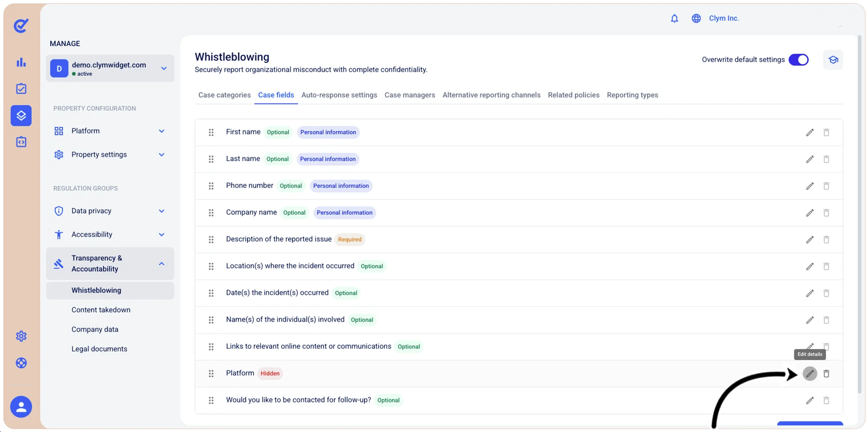Screen dimensions: 868x432
Task: Click drag handle of the Platform row
Action: tap(211, 374)
